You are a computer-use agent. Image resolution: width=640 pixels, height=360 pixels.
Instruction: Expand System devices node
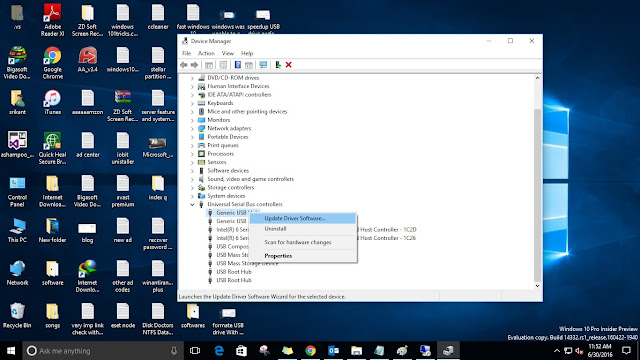coord(192,196)
